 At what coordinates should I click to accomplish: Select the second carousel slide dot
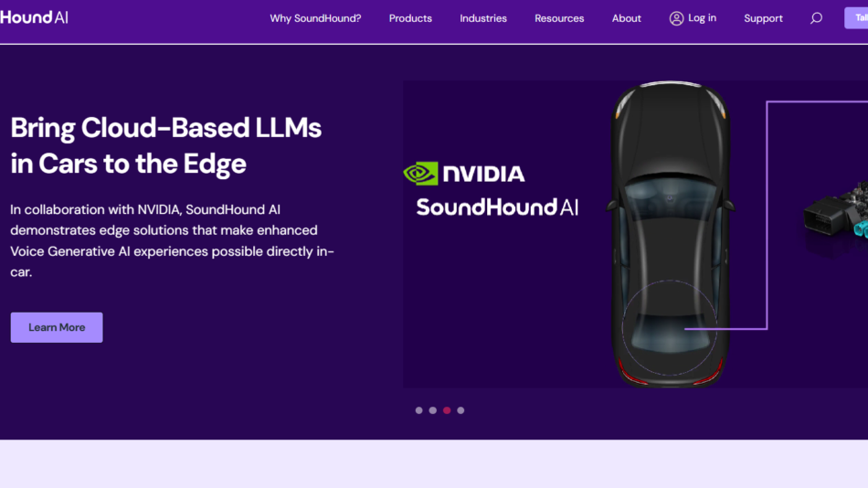[x=433, y=410]
